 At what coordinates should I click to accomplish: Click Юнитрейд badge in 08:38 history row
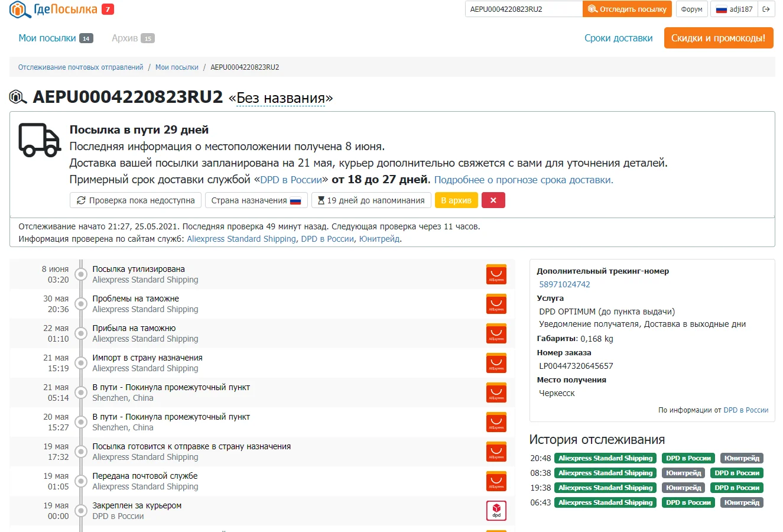coord(683,473)
